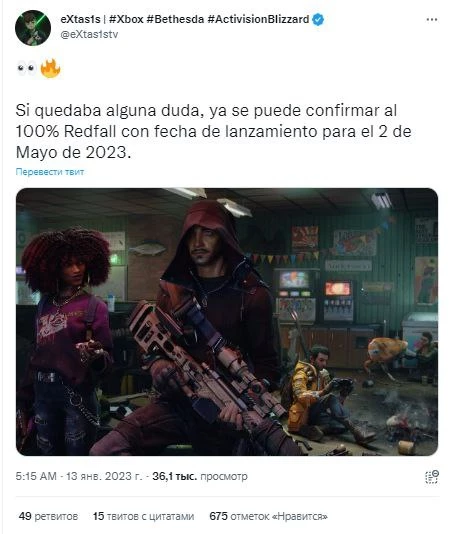Show the 15 твитов с цитатами list
Image resolution: width=451 pixels, height=534 pixels.
[143, 516]
